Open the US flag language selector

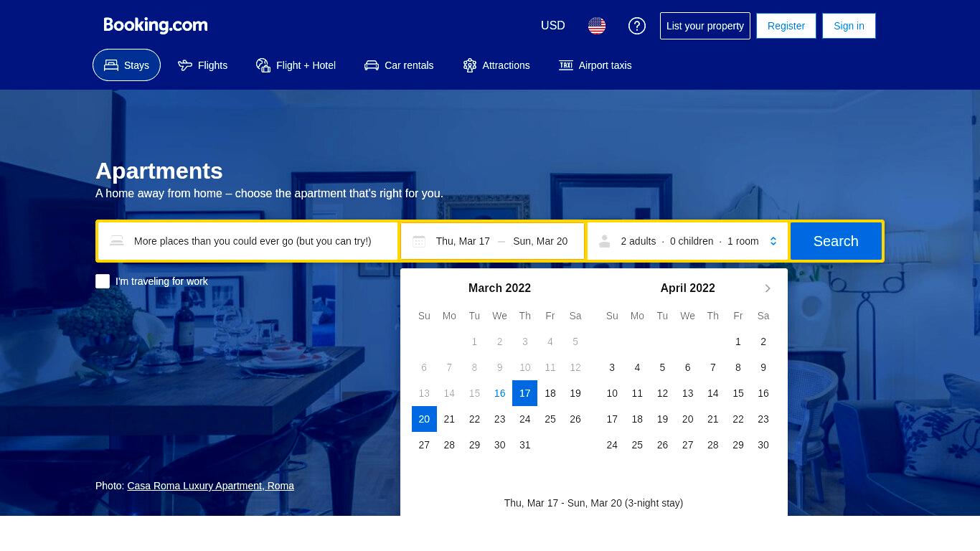(597, 26)
